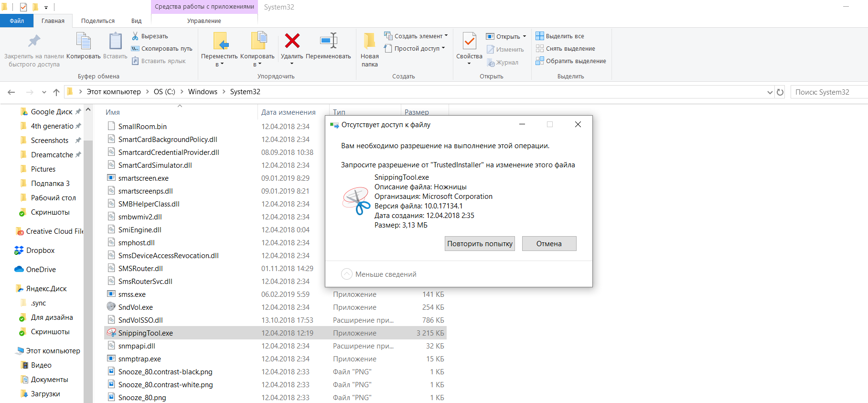
Task: Click the Вставить clipboard icon
Action: pyautogui.click(x=115, y=41)
